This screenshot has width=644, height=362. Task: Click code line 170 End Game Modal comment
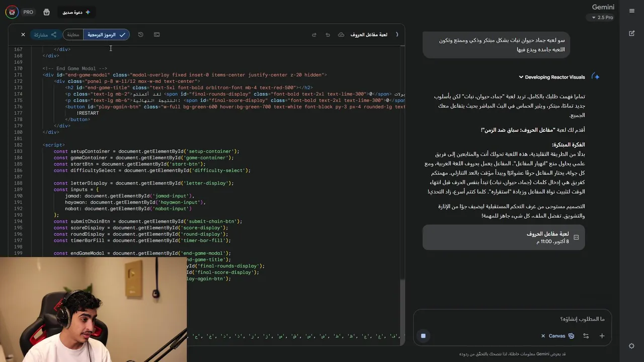coord(75,68)
